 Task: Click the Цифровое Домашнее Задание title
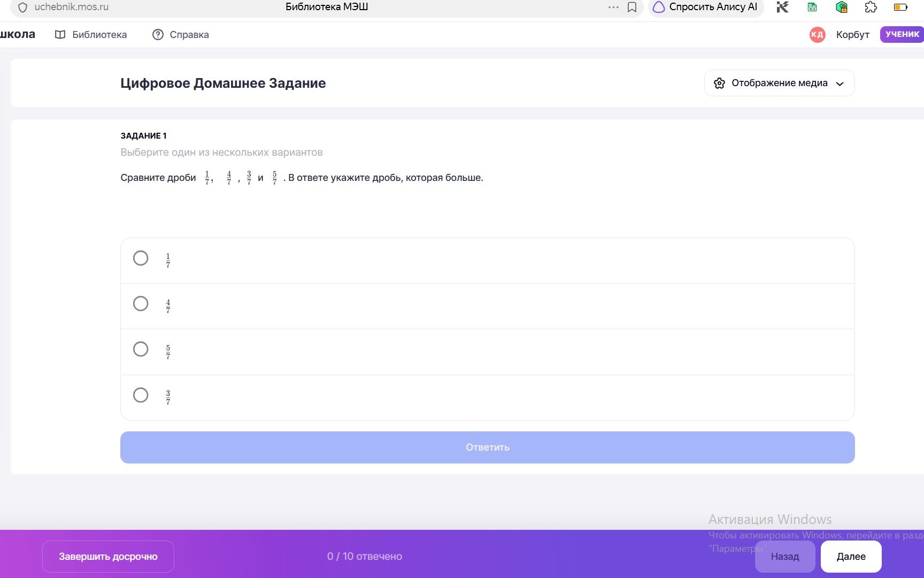tap(223, 83)
